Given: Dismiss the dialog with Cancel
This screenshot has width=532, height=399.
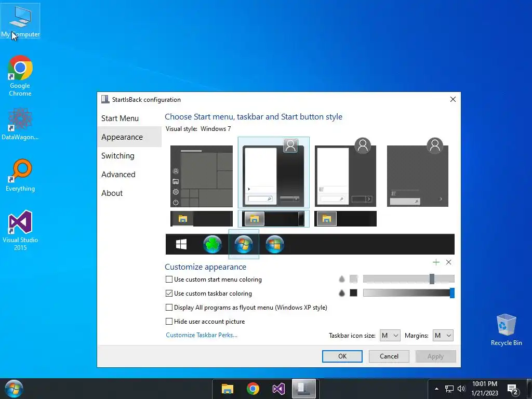Looking at the screenshot, I should click(x=389, y=356).
